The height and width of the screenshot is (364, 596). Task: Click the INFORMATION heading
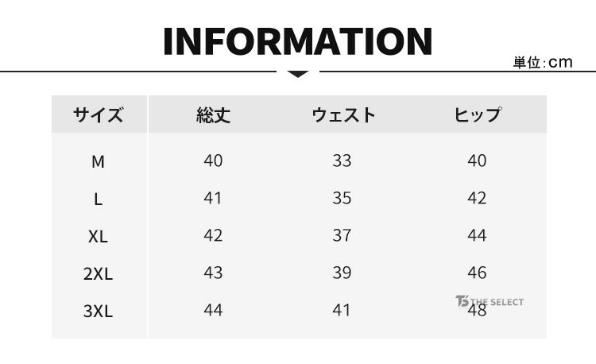[297, 41]
